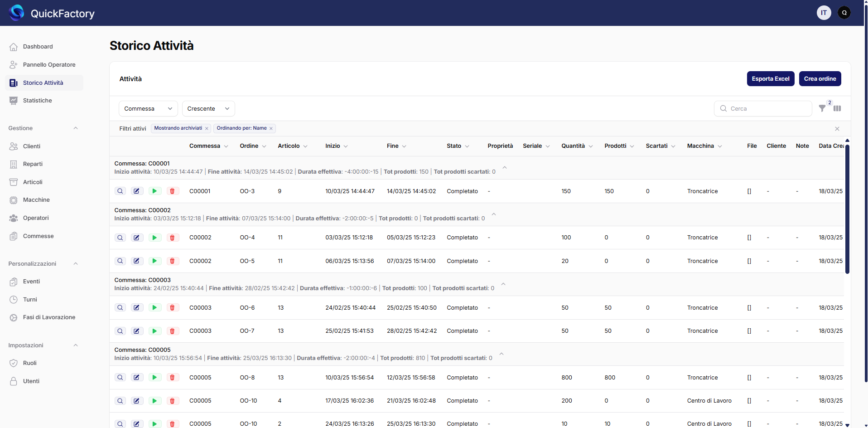Viewport: 868px width, 428px height.
Task: Go to Statistiche in the sidebar
Action: coord(37,101)
